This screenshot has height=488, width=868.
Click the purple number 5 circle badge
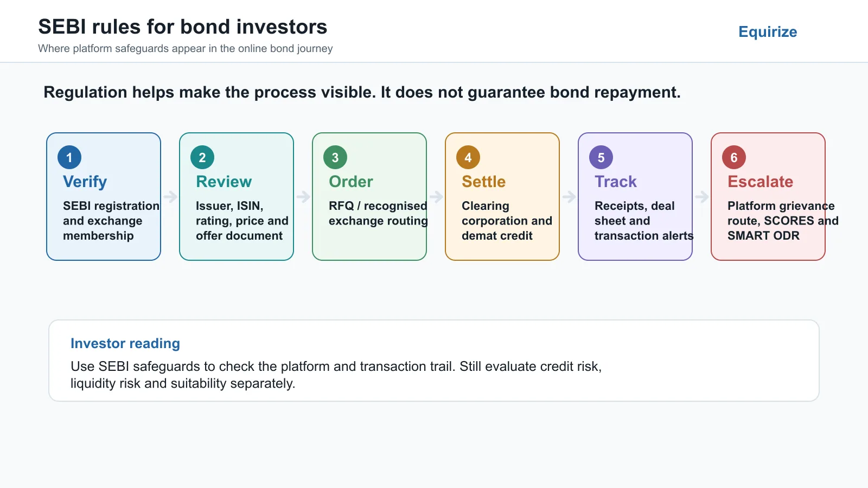[x=601, y=157]
